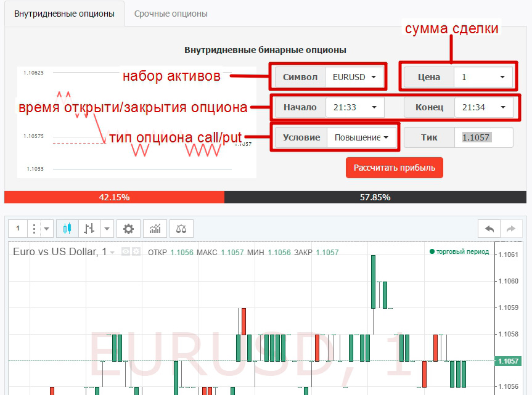Open the Начало start time dropdown
532x395 pixels.
coord(354,107)
